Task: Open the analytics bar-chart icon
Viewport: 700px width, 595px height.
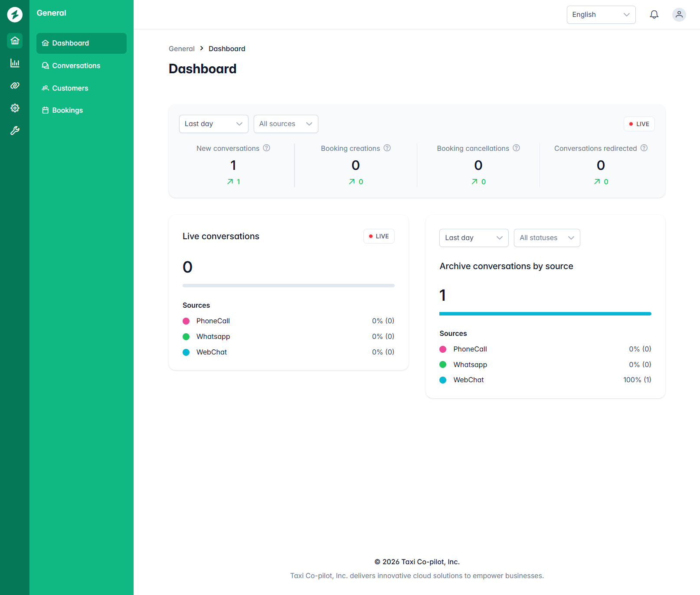Action: (x=14, y=63)
